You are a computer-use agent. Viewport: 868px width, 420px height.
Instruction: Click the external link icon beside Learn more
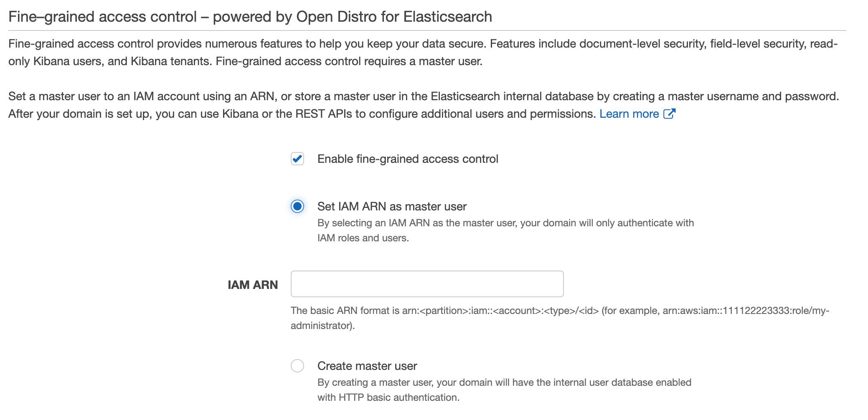point(669,114)
